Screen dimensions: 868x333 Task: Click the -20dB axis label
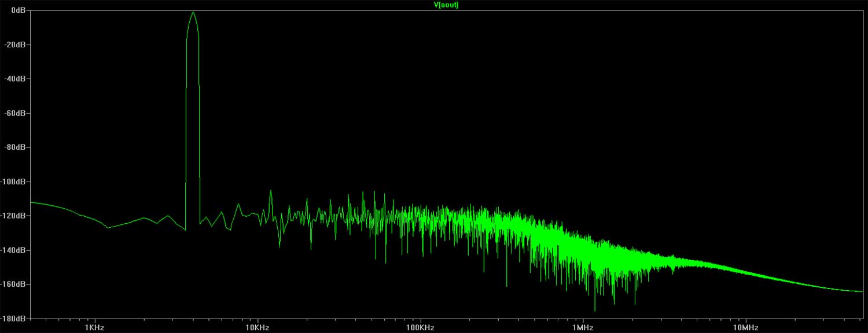click(15, 45)
